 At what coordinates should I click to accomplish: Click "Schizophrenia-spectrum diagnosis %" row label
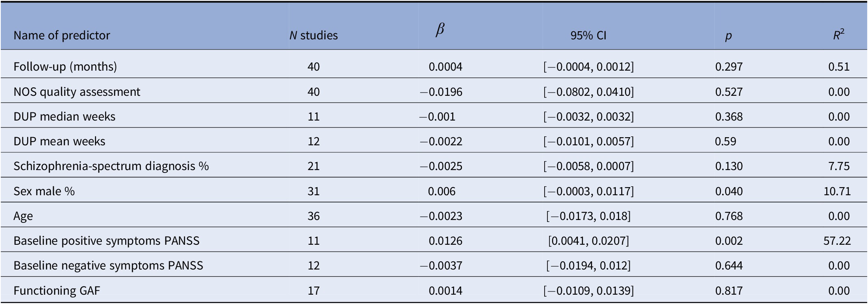pyautogui.click(x=111, y=166)
